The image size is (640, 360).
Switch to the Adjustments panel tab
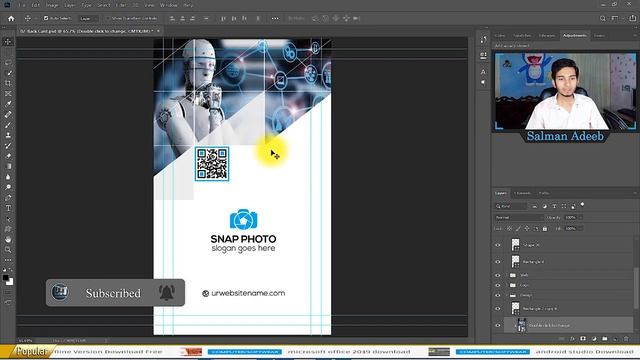[x=575, y=36]
